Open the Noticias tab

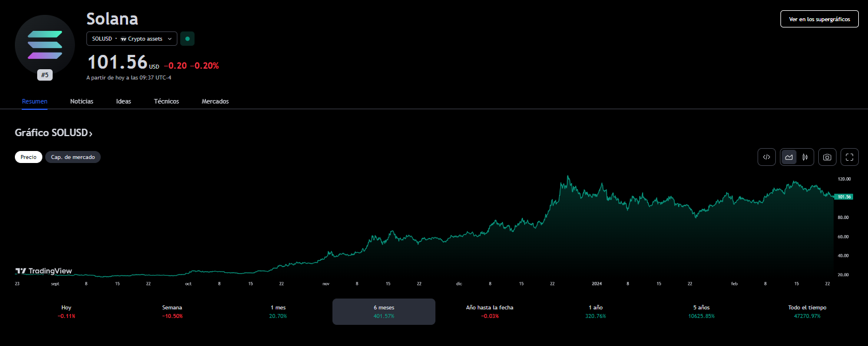[82, 101]
